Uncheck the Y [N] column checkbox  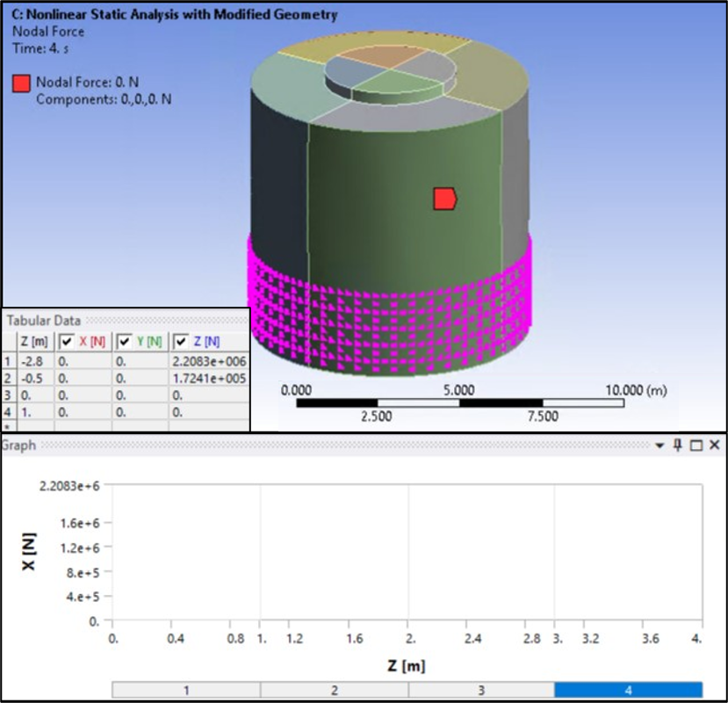[124, 341]
